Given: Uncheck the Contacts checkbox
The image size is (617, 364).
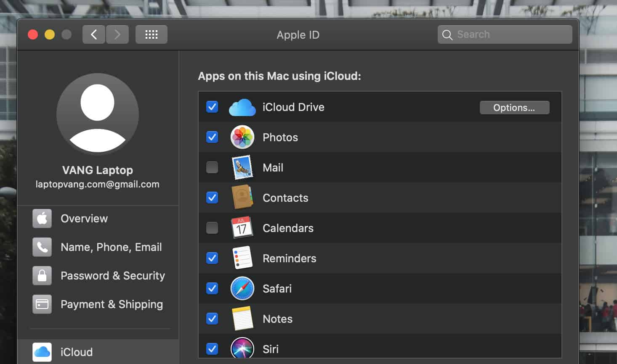Looking at the screenshot, I should [x=212, y=198].
